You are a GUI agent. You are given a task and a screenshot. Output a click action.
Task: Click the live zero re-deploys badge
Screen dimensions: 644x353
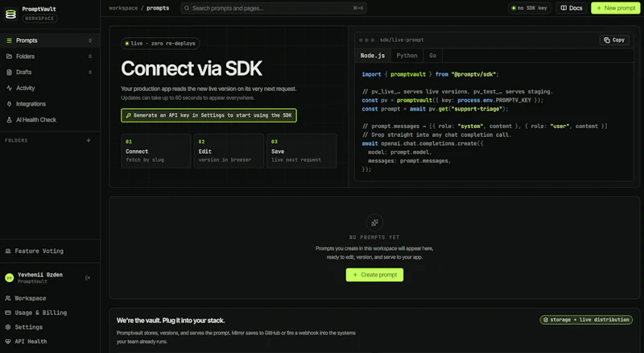(160, 44)
